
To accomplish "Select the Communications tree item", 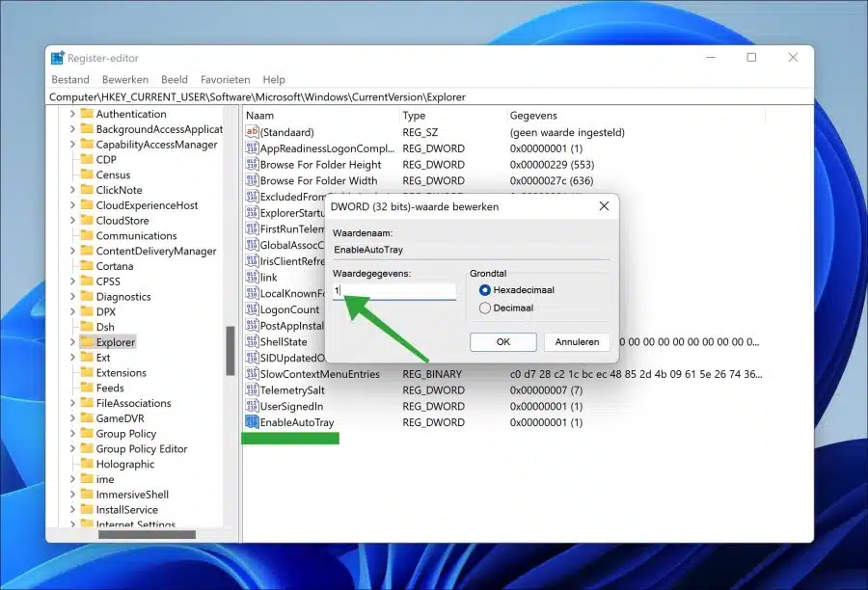I will tap(136, 236).
